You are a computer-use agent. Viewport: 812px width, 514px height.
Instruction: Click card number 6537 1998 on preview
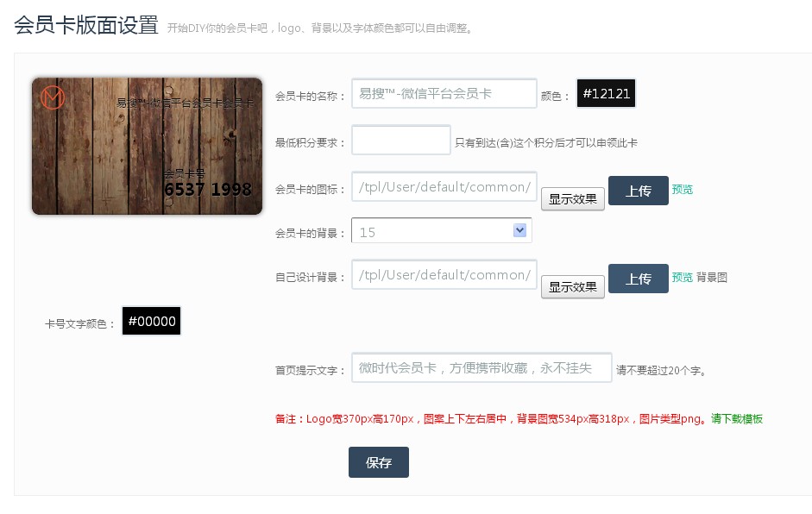pyautogui.click(x=207, y=189)
